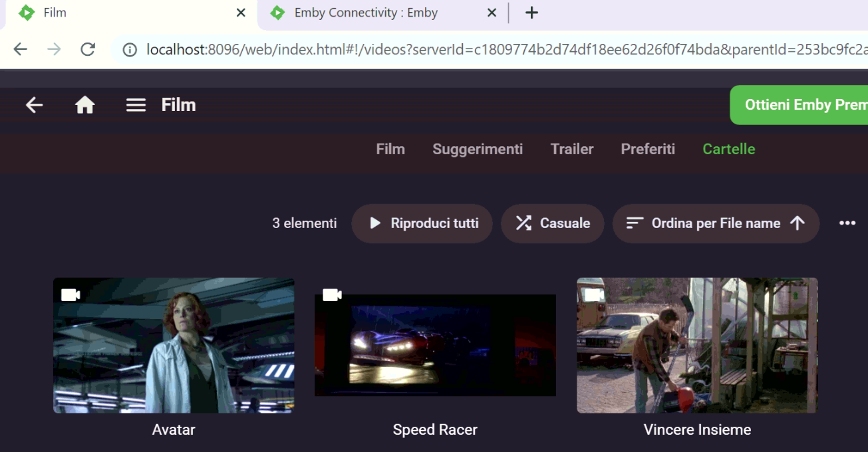Open the hamburger navigation menu
Viewport: 868px width, 452px height.
tap(136, 105)
